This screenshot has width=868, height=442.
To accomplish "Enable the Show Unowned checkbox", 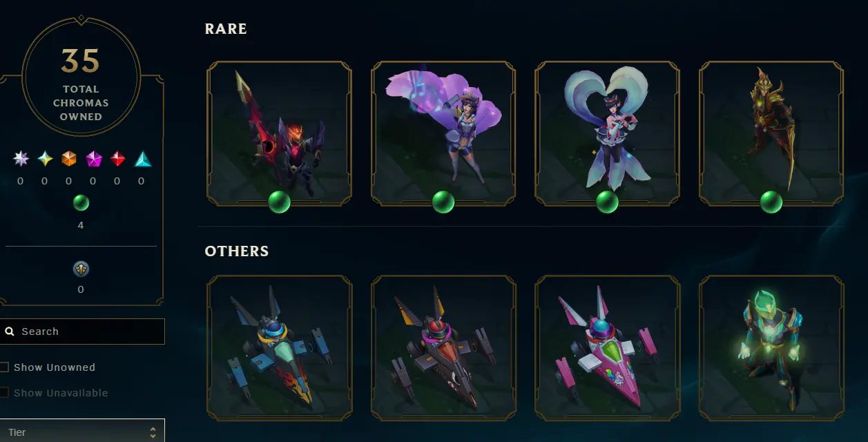I will [4, 367].
